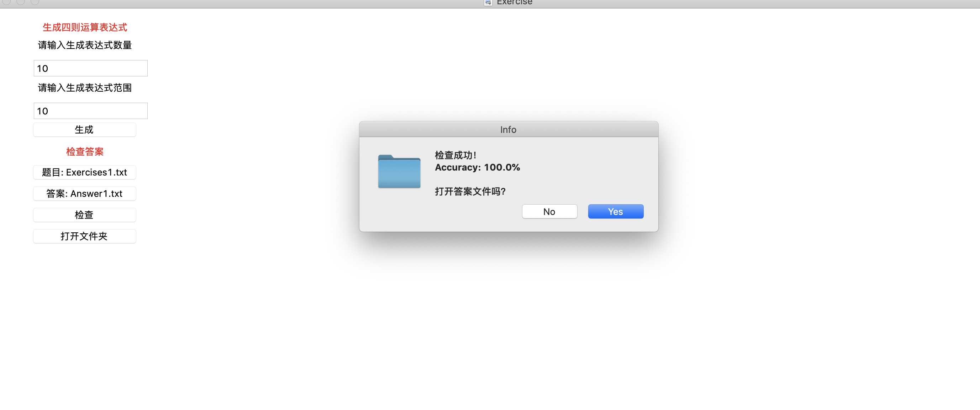Click the red 生成四则运算表达式 heading
The width and height of the screenshot is (980, 410).
click(85, 27)
